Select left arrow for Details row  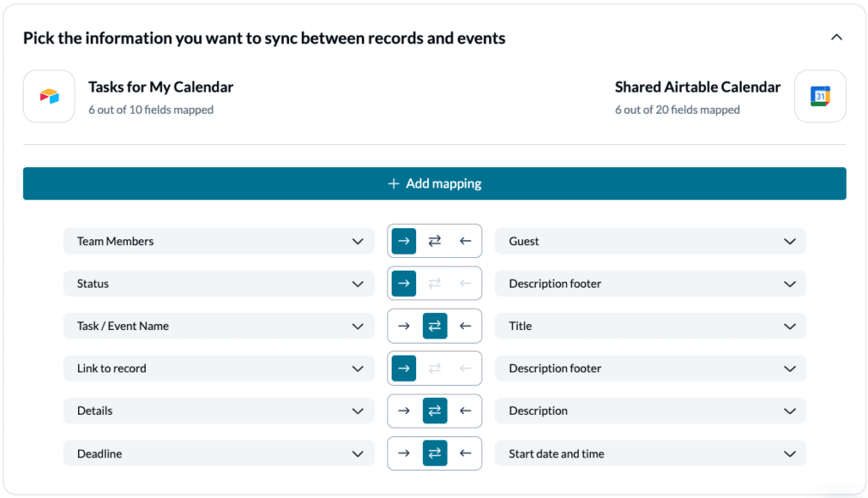coord(465,411)
